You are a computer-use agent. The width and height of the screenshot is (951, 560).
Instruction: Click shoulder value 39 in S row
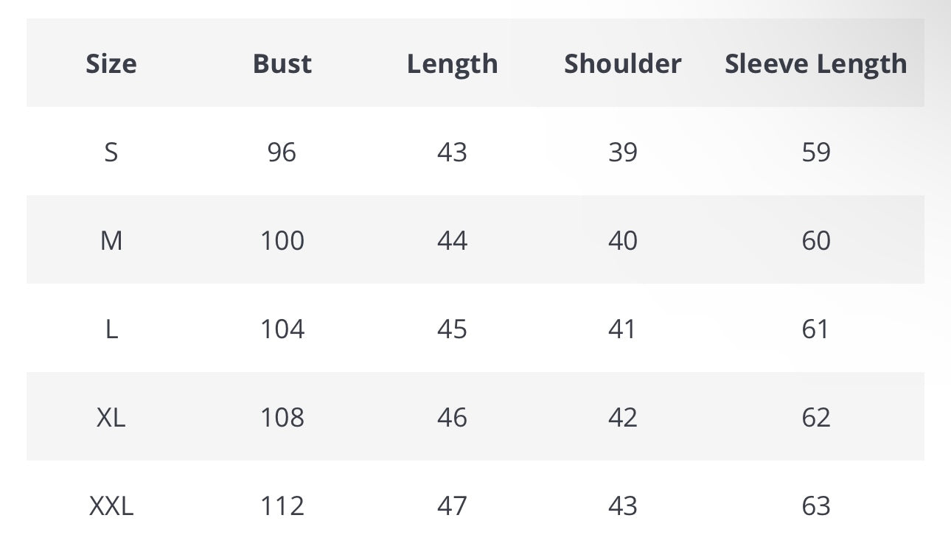622,152
